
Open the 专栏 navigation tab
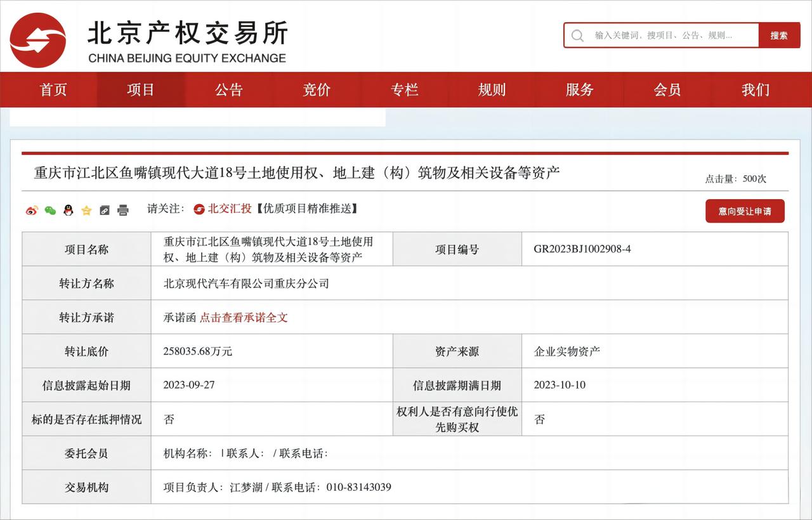click(x=404, y=89)
